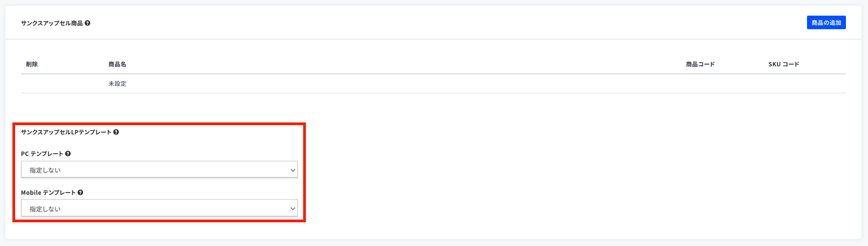Click 指定しない value in Mobile テンプレート field
Viewport: 868px width, 246px height.
(x=45, y=209)
